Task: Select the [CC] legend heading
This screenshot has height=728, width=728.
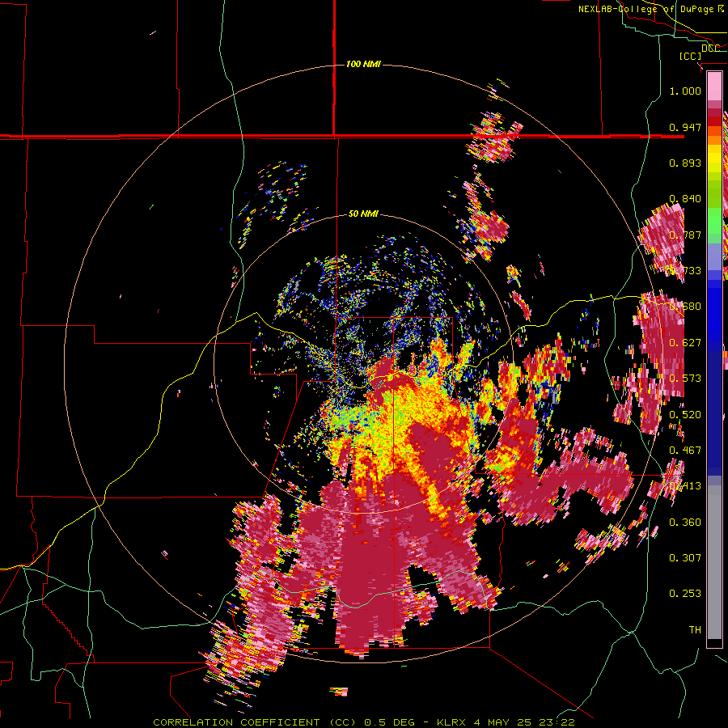Action: 691,56
